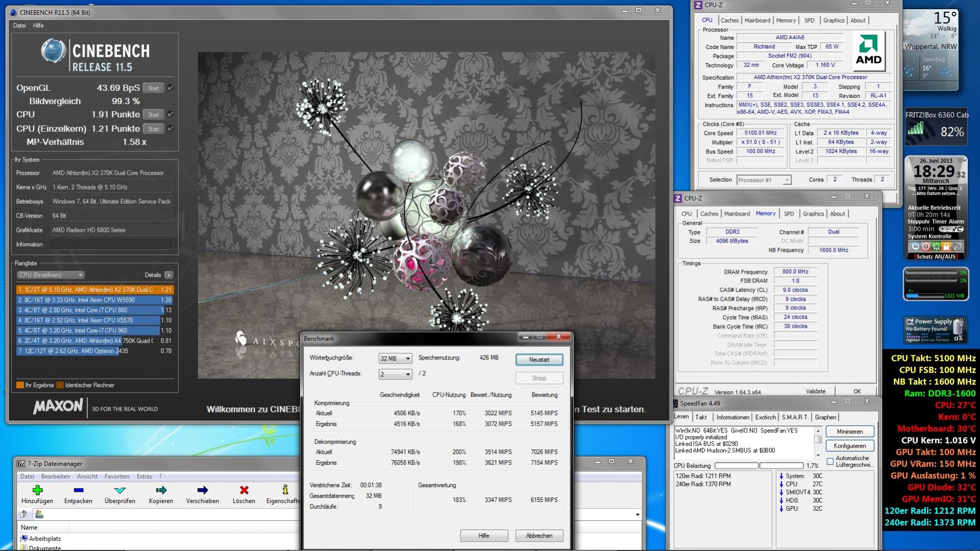This screenshot has width=980, height=551.
Task: Click the Konfigurieren button in SpeedFan
Action: (849, 446)
